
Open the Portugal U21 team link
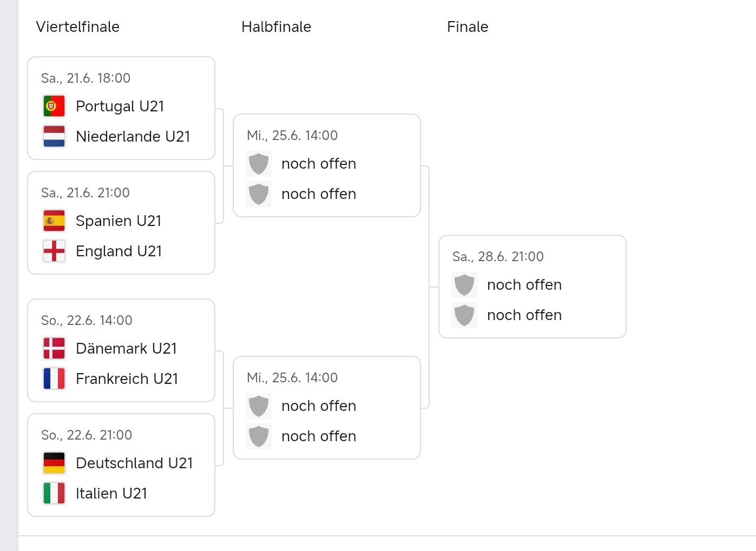click(120, 106)
